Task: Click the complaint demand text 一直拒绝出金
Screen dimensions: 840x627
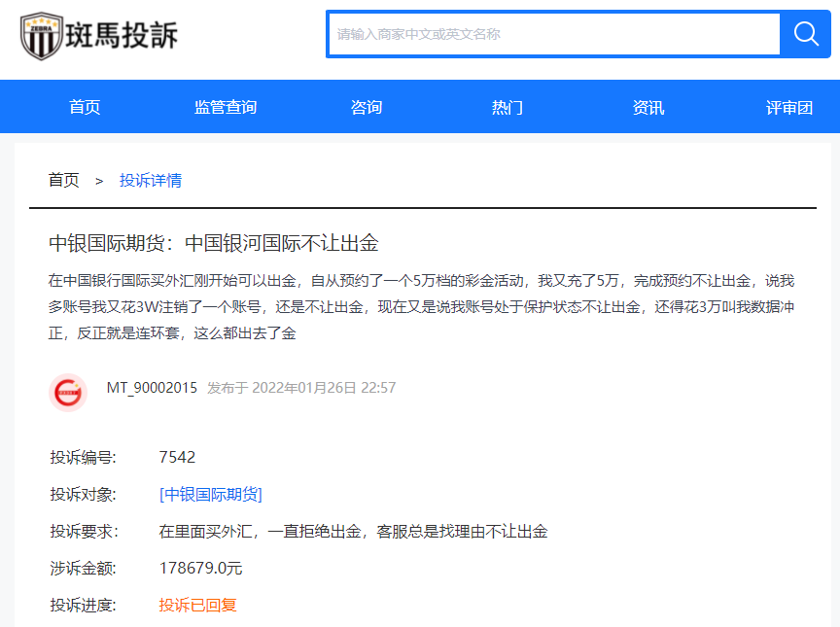Action: tap(317, 531)
